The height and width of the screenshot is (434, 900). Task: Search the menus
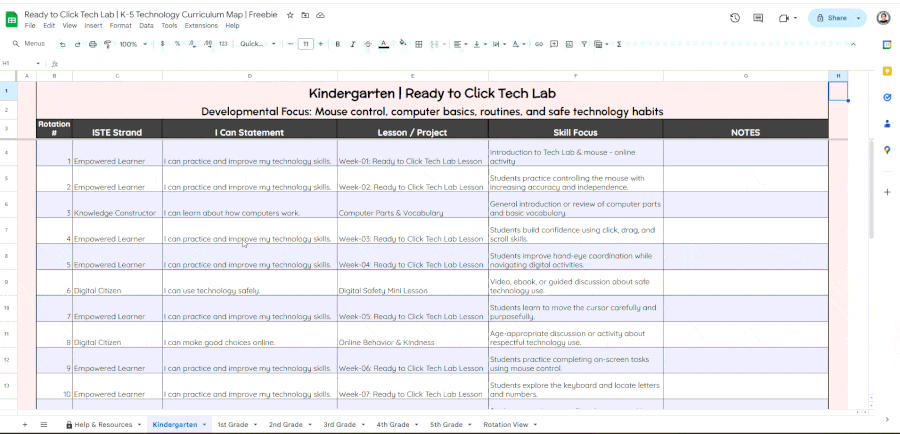(29, 44)
